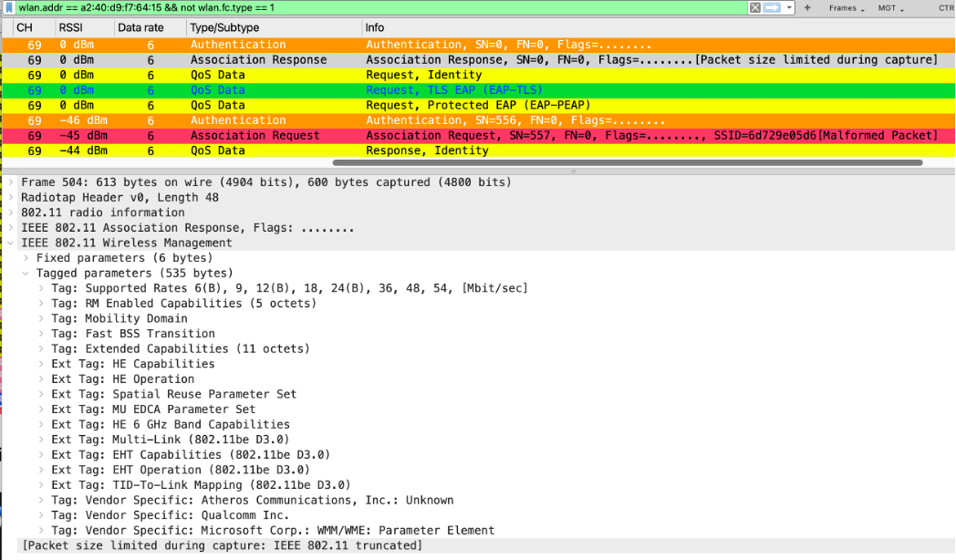The image size is (956, 560).
Task: Click the display filter bookmark icon
Action: pos(7,7)
